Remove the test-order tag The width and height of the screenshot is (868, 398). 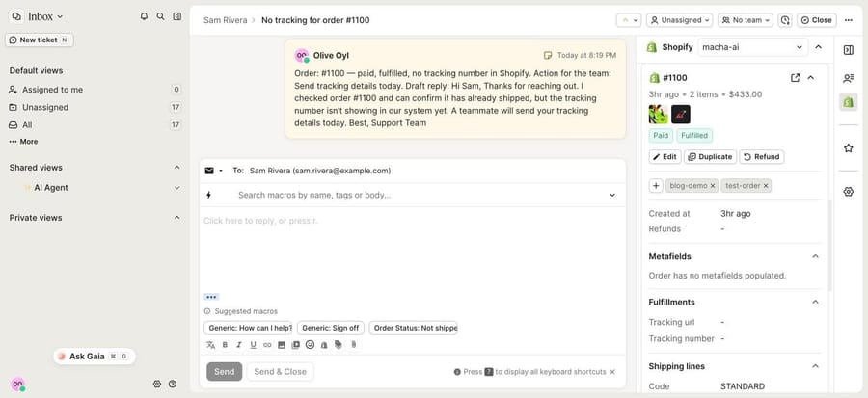[x=766, y=186]
